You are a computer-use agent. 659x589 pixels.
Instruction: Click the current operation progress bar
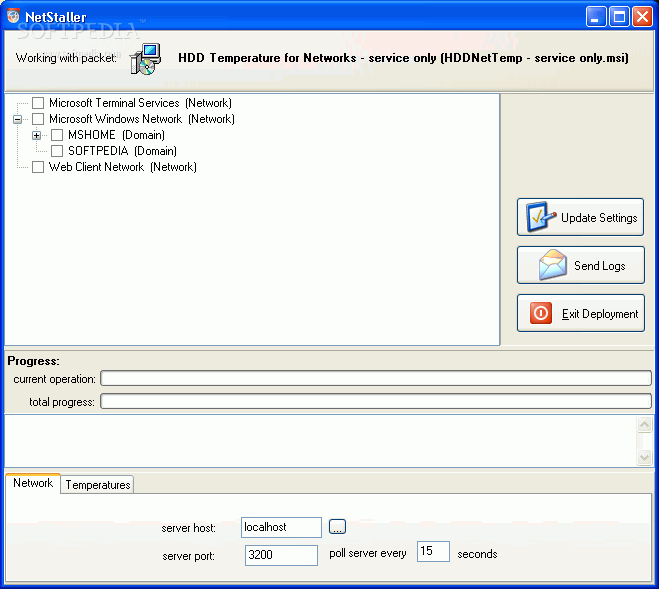(x=376, y=378)
